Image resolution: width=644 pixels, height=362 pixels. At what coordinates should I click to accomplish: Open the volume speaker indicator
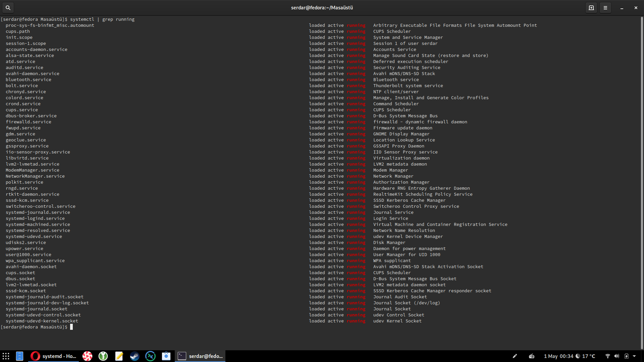pos(616,356)
